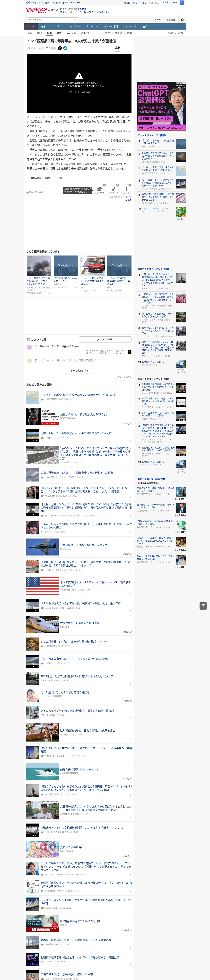210x980 pixels.
Task: Click the もっと見る(2件) button
Action: coord(79,371)
